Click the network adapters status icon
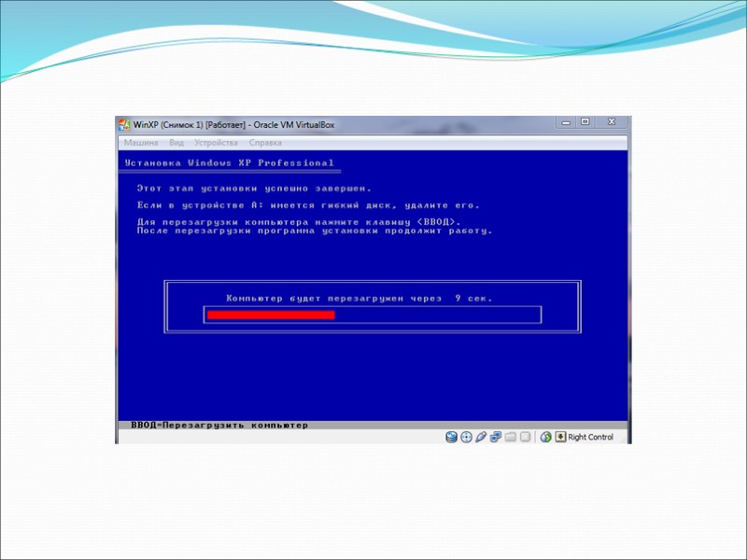 [x=496, y=437]
